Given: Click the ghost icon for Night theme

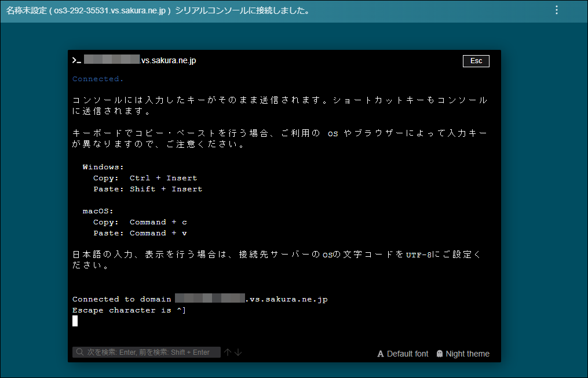Looking at the screenshot, I should tap(440, 354).
